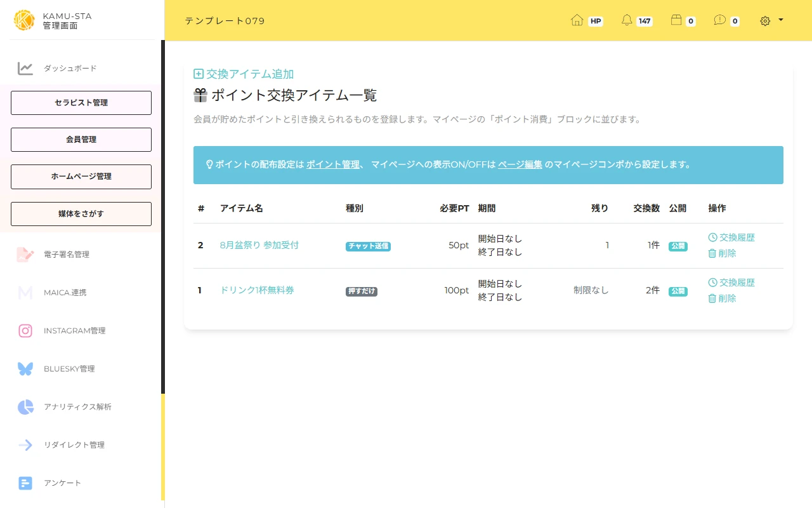812x508 pixels.
Task: Click the gift icon beside ポイント交換アイテム一覧
Action: tap(200, 95)
